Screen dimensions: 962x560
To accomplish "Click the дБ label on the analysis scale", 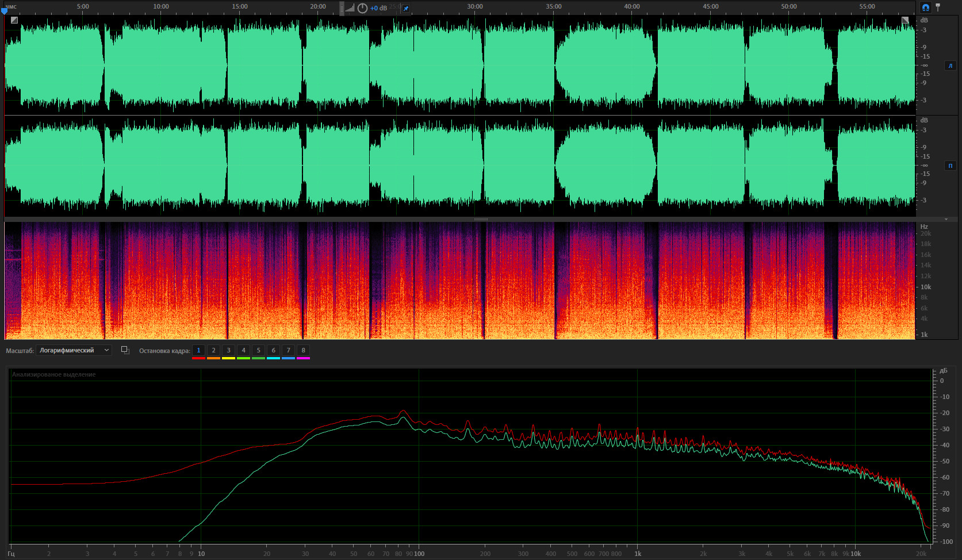I will 944,371.
